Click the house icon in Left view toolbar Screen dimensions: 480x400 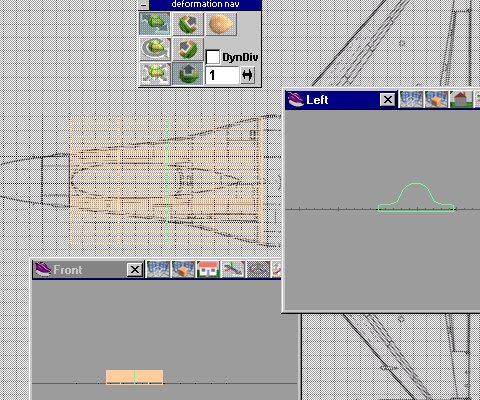(x=461, y=99)
